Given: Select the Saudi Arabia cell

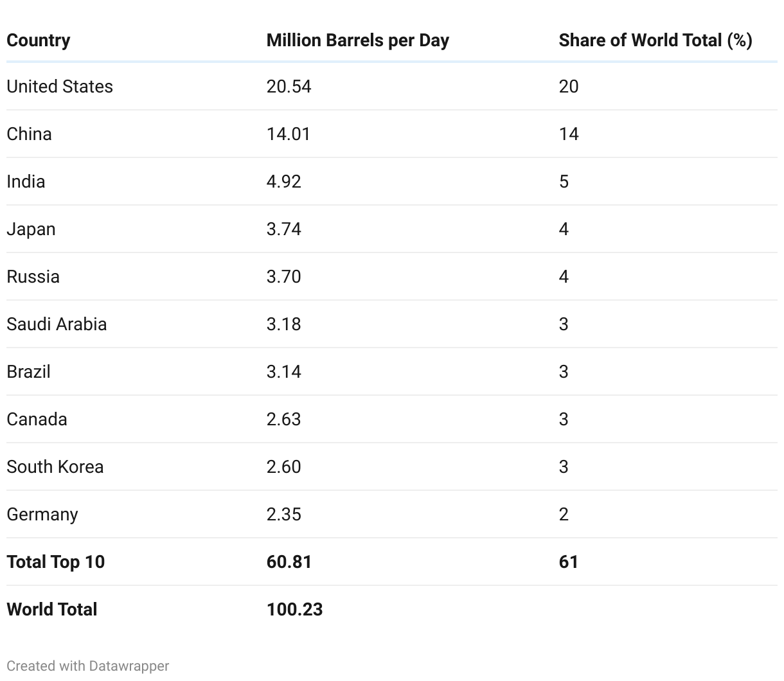Looking at the screenshot, I should (x=57, y=324).
